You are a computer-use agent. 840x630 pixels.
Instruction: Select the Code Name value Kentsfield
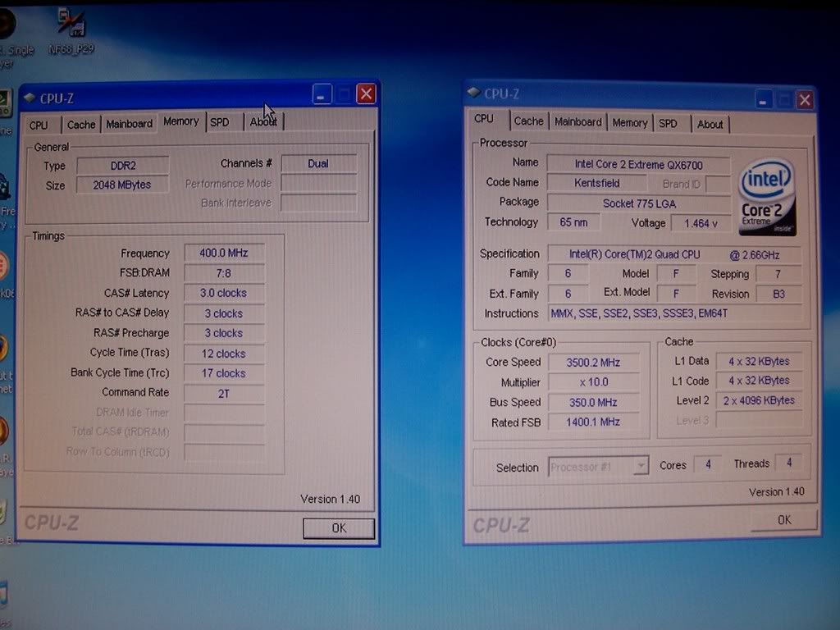point(597,183)
